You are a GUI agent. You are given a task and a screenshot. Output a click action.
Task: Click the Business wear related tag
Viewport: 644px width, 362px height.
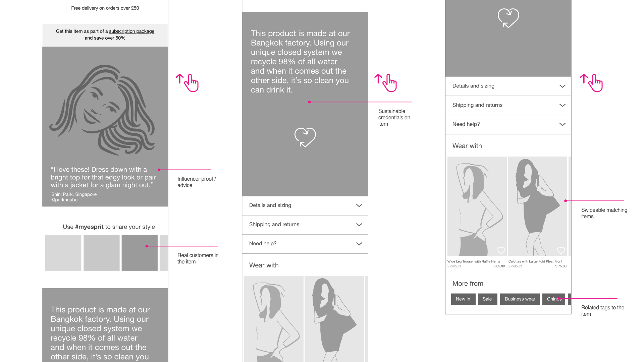(x=520, y=298)
